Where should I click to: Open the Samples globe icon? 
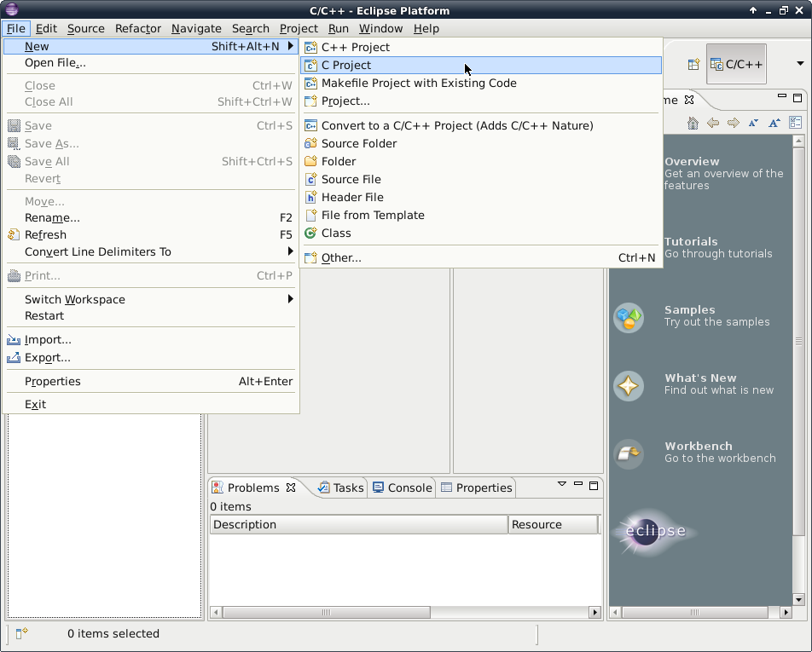tap(629, 317)
